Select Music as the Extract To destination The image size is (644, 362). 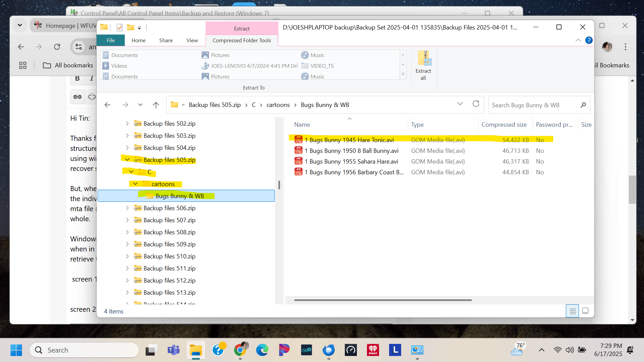[317, 55]
